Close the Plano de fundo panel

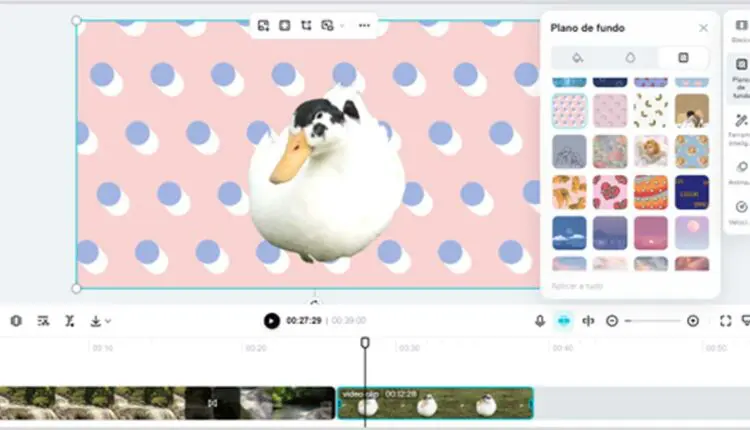pos(703,28)
